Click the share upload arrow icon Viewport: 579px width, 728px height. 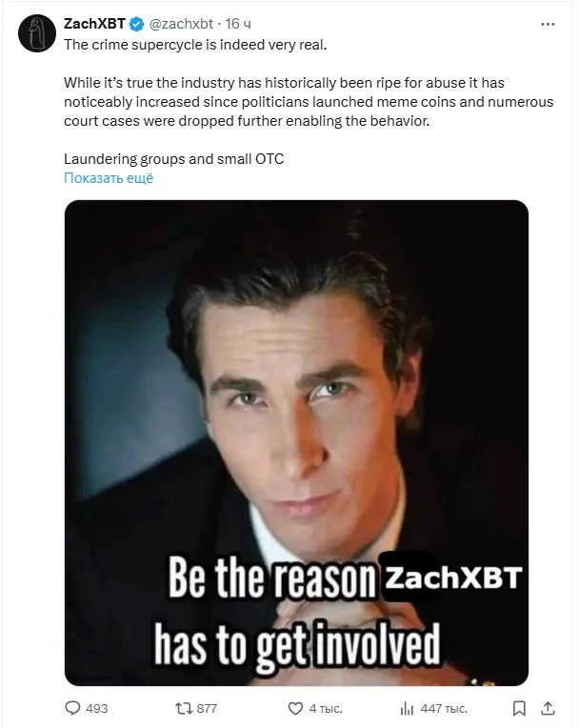point(548,708)
